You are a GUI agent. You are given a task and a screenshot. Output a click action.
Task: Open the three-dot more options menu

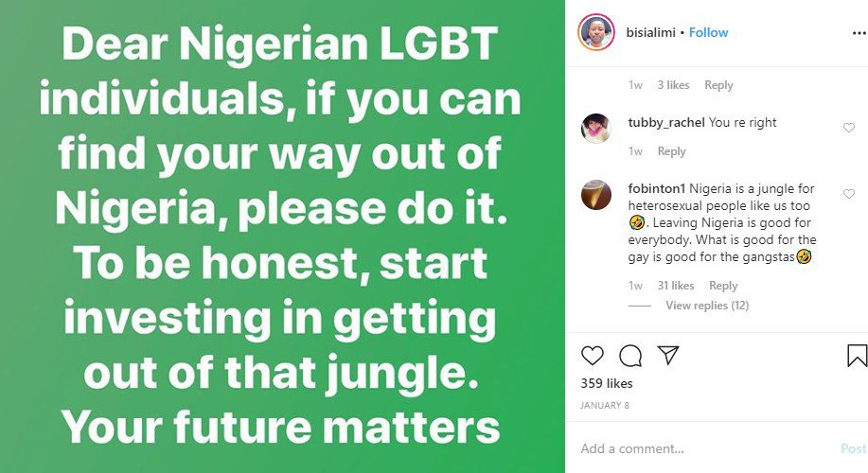pos(858,32)
